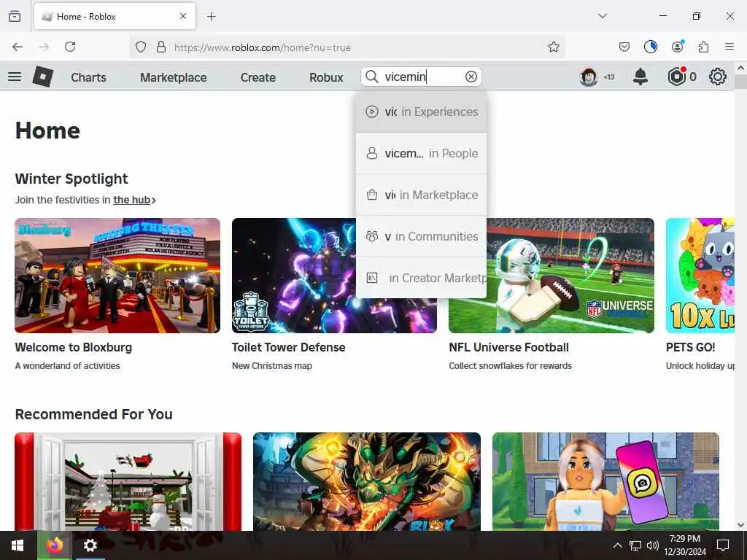Open the Windows notification center
Screen dimensions: 747x560
click(723, 545)
